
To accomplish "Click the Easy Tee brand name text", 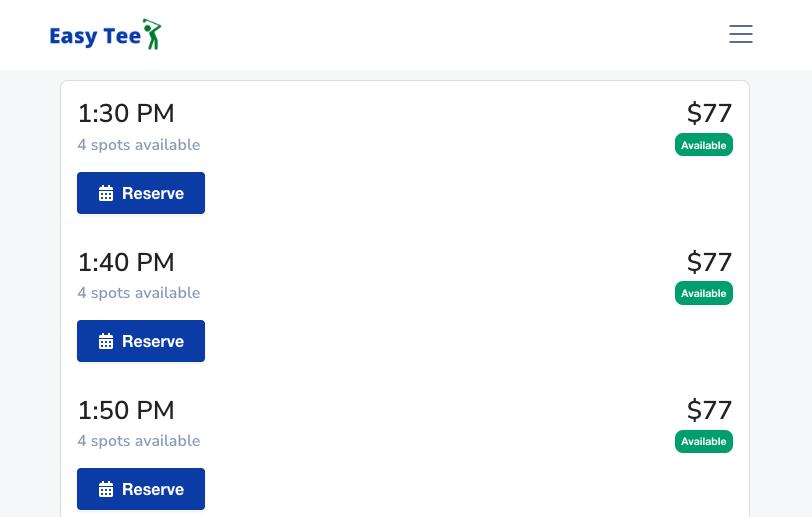I will click(x=95, y=36).
